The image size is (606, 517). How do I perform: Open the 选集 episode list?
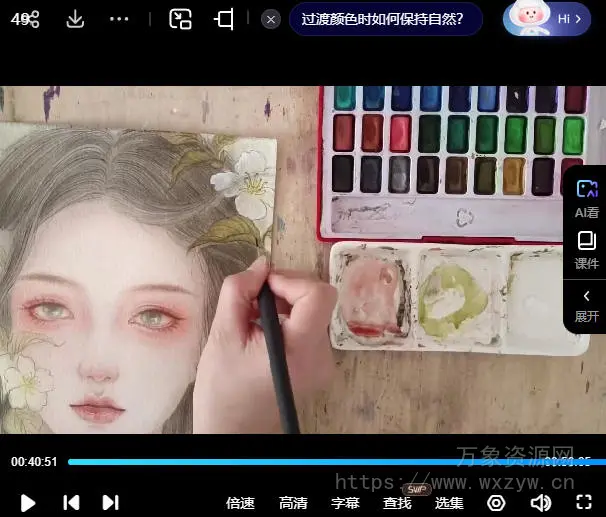[449, 502]
